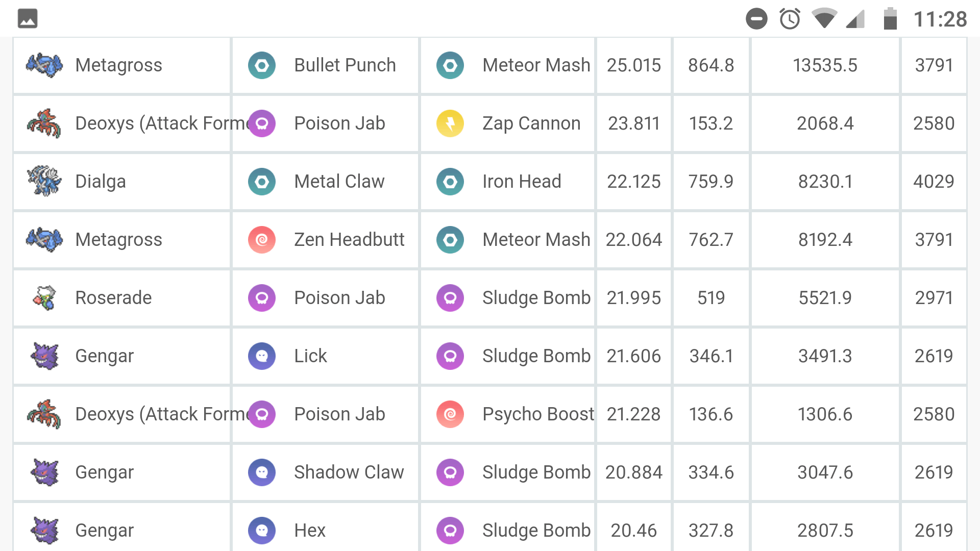Select the steel-type icon beside Bullet Punch
The width and height of the screenshot is (980, 551).
pyautogui.click(x=262, y=65)
